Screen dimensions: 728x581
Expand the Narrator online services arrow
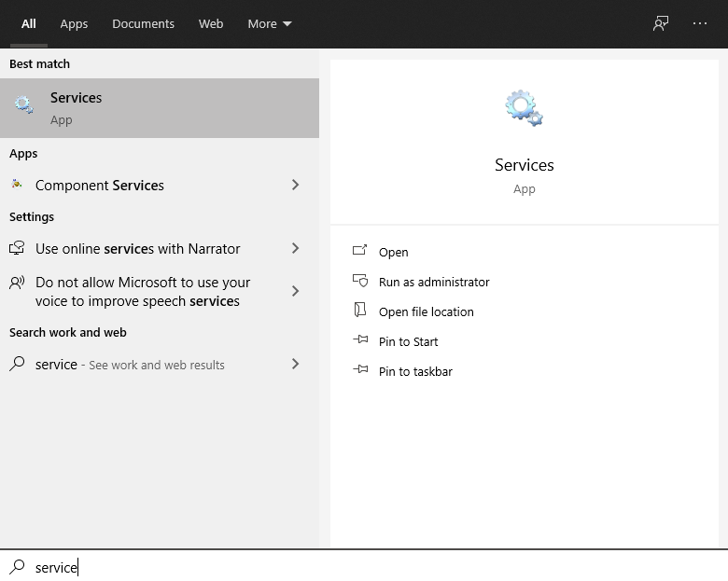coord(295,249)
